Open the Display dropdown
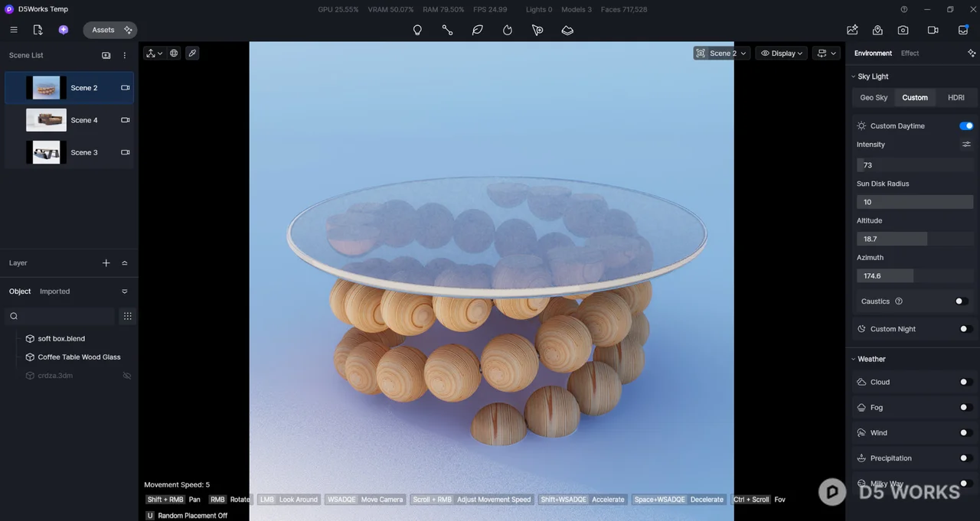 (782, 54)
